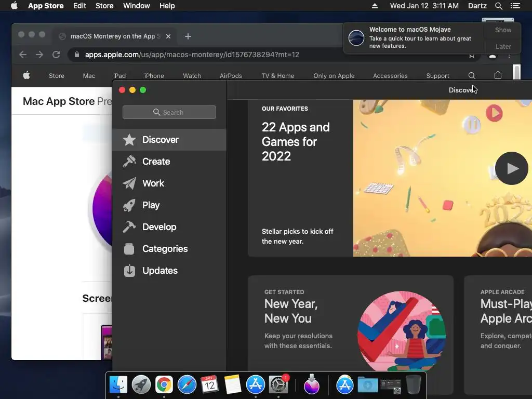
Task: Open the Store menu
Action: click(104, 6)
